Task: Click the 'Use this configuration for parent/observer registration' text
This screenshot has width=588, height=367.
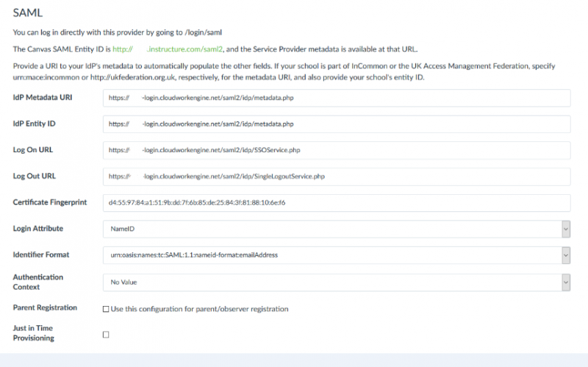Action: 200,309
